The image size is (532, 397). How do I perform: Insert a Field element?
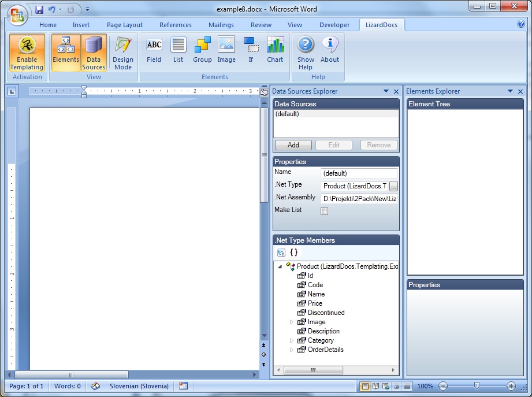pos(154,51)
